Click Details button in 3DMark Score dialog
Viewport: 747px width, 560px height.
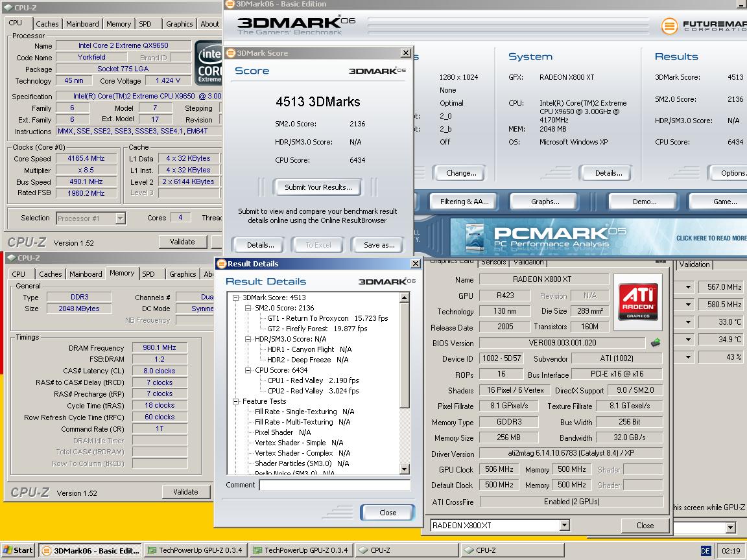click(260, 245)
